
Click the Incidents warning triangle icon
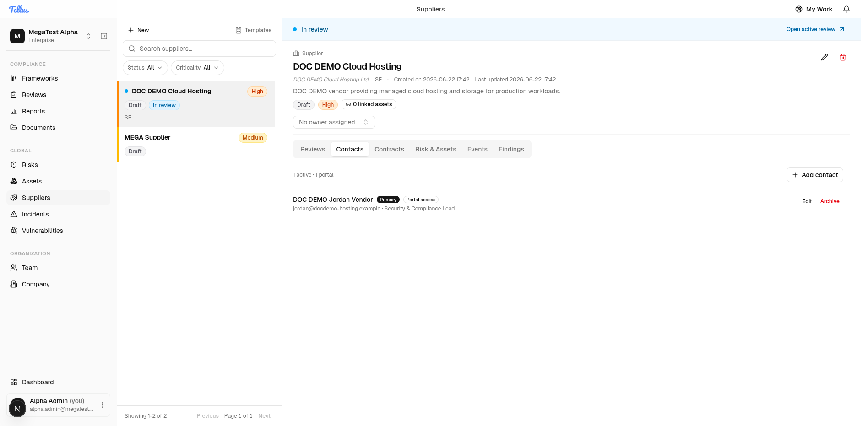point(14,214)
